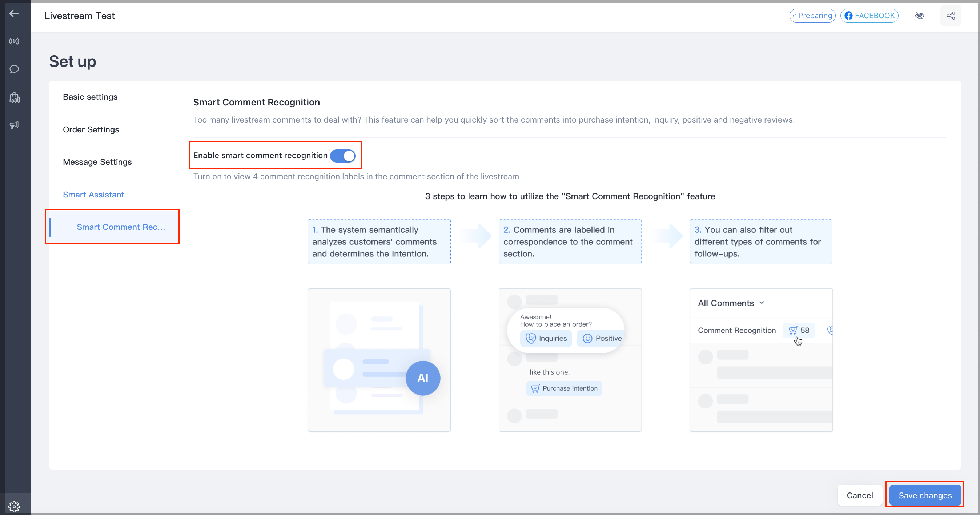Open the megaphone announcements icon
The height and width of the screenshot is (515, 980).
14,125
